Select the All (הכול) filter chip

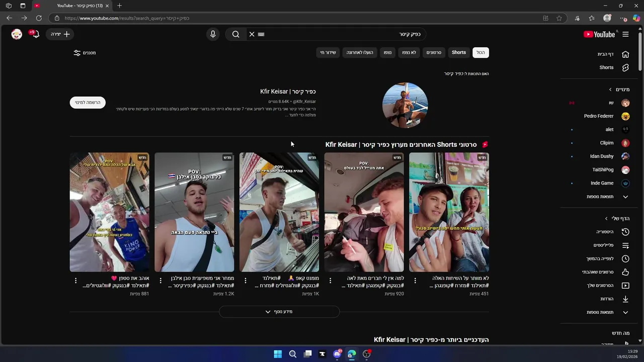point(480,52)
